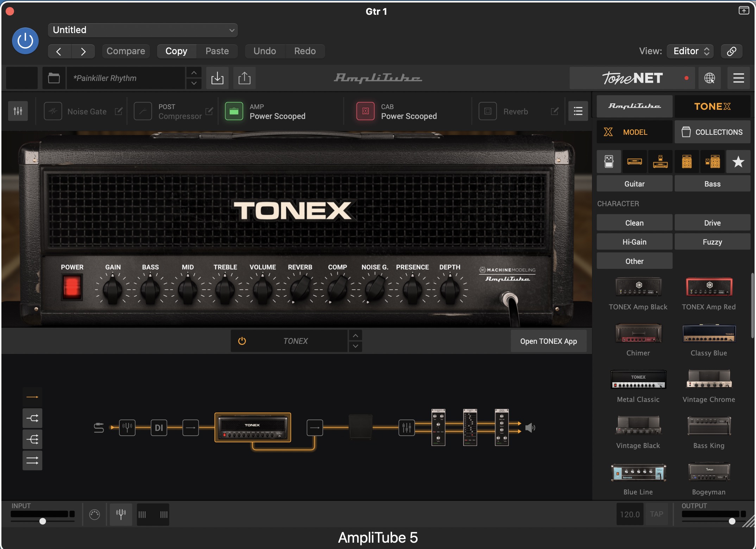Viewport: 756px width, 549px height.
Task: Open the mixer sliders icon at left
Action: pyautogui.click(x=18, y=111)
